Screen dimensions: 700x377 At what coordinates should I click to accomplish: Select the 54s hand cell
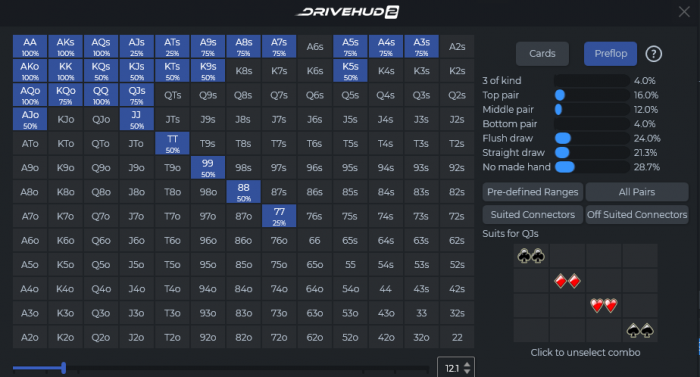point(386,264)
